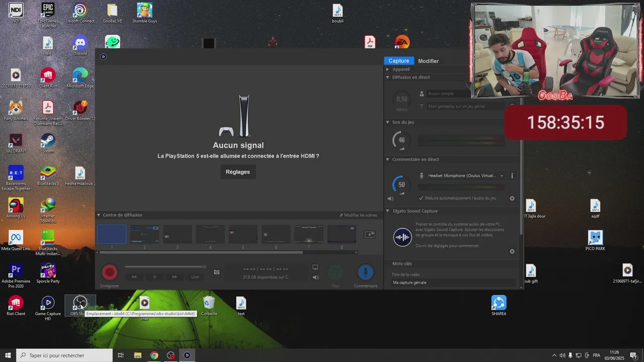Click the Windows Start button

8,355
